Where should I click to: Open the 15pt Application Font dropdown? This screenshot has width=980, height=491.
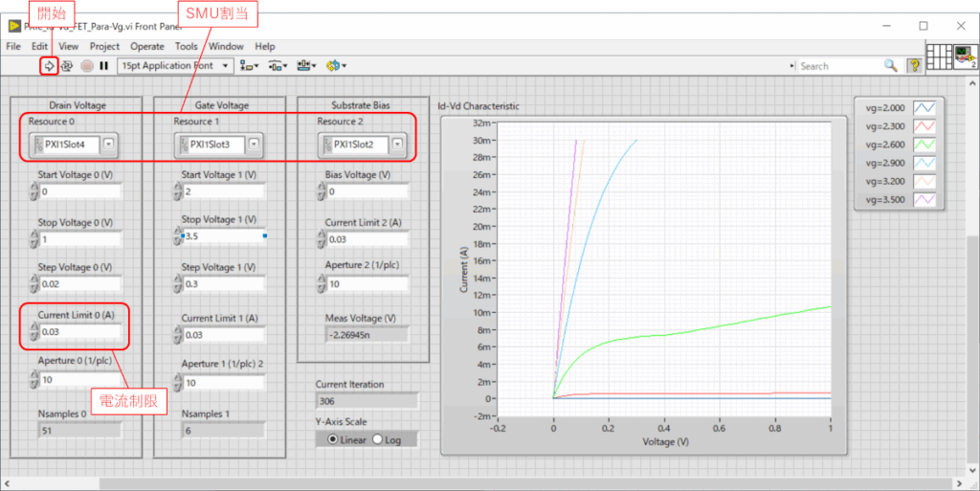click(x=175, y=66)
